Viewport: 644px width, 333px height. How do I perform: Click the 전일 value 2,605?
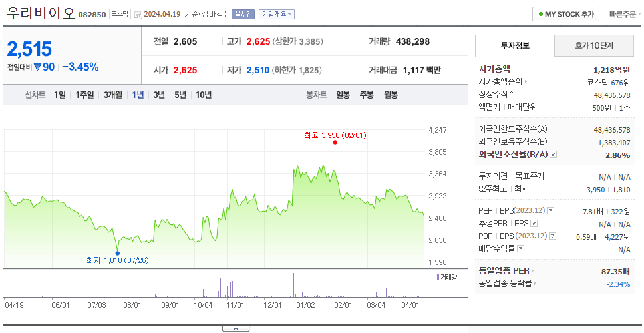click(185, 41)
